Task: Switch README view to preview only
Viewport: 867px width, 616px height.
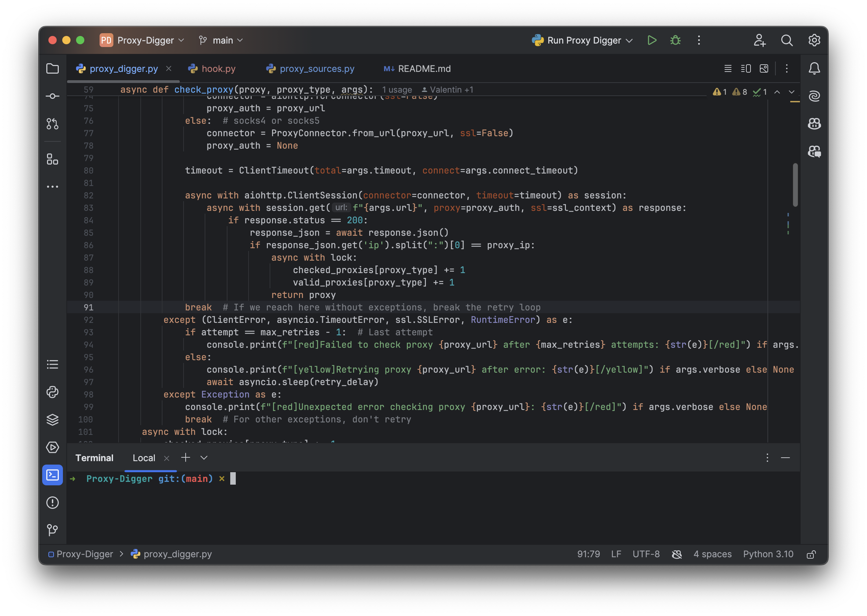Action: tap(764, 69)
